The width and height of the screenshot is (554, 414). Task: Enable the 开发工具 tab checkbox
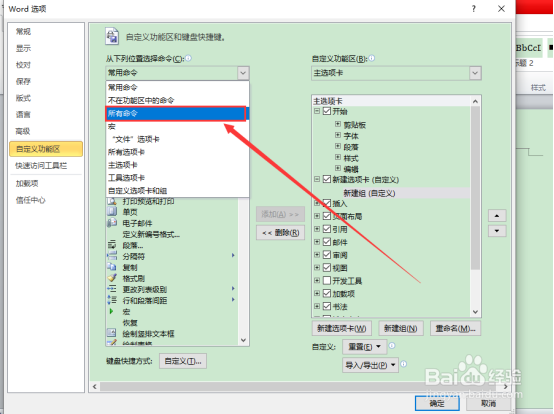click(327, 280)
